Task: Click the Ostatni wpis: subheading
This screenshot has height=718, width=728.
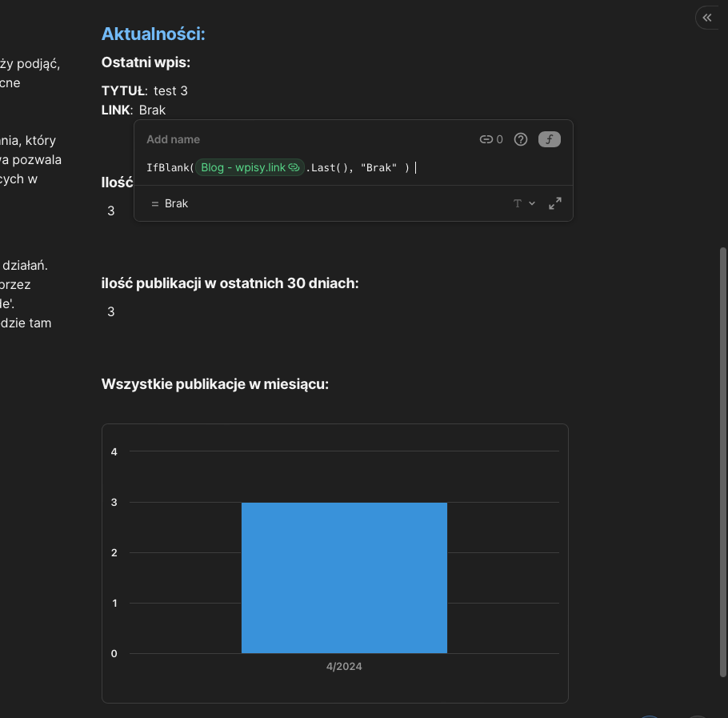Action: coord(146,62)
